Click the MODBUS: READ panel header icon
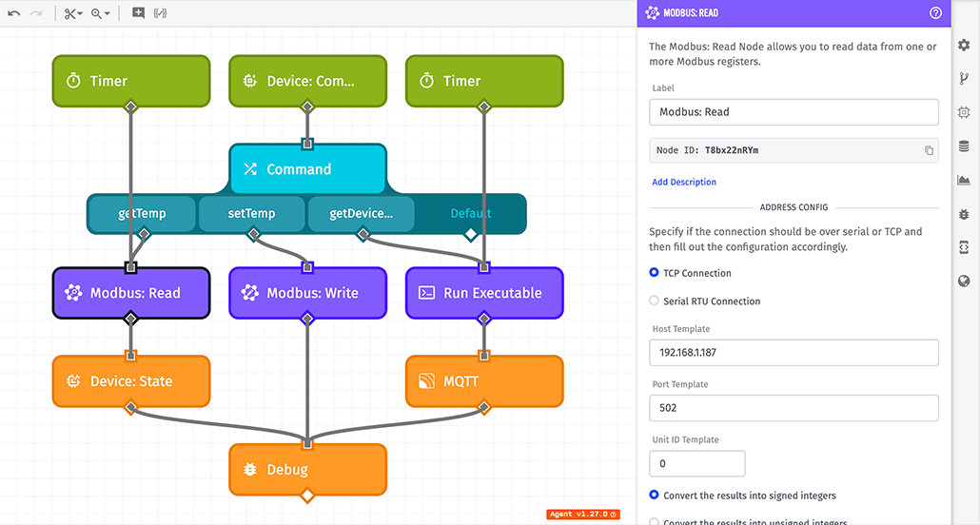 (653, 13)
